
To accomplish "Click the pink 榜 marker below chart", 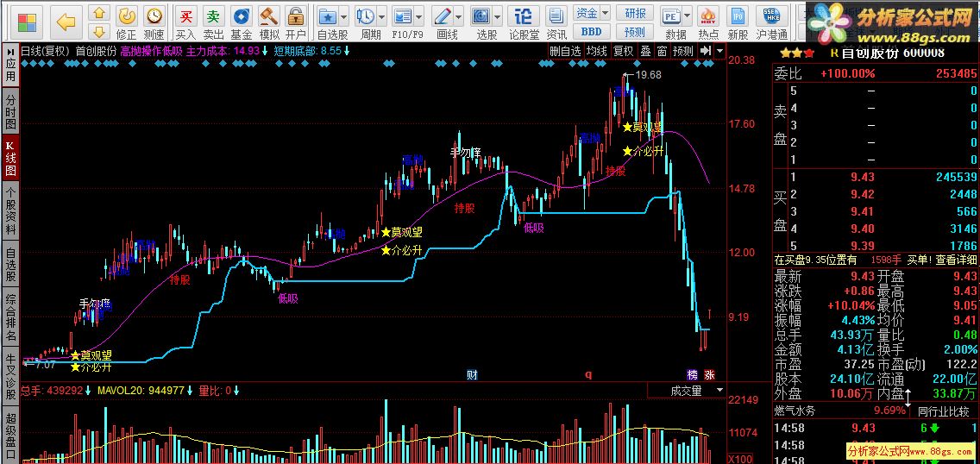I will (x=692, y=374).
